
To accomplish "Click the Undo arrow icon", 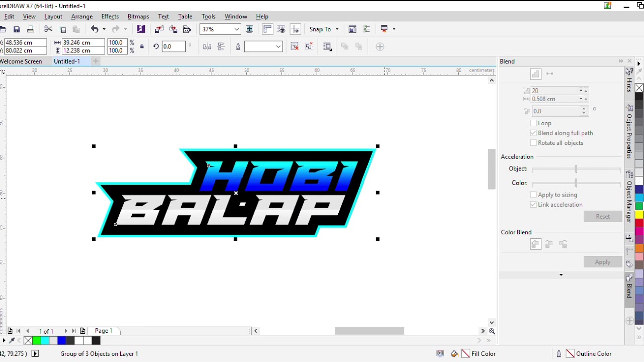I will (94, 29).
